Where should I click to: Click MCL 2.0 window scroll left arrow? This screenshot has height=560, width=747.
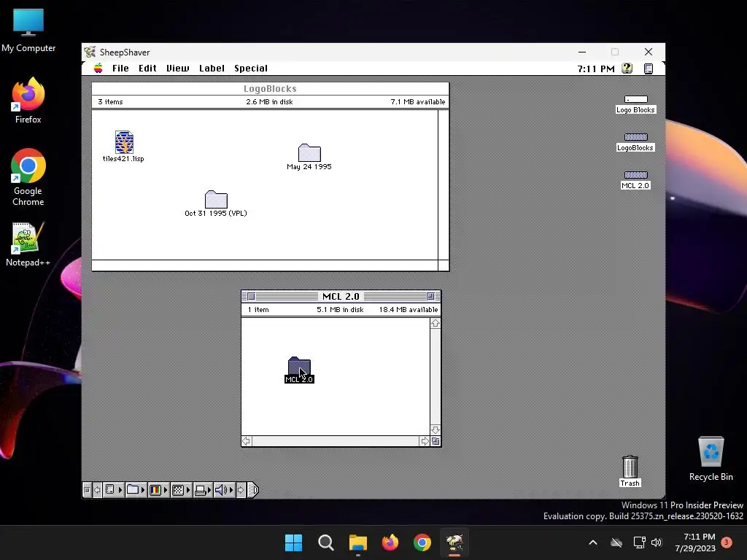[x=247, y=441]
